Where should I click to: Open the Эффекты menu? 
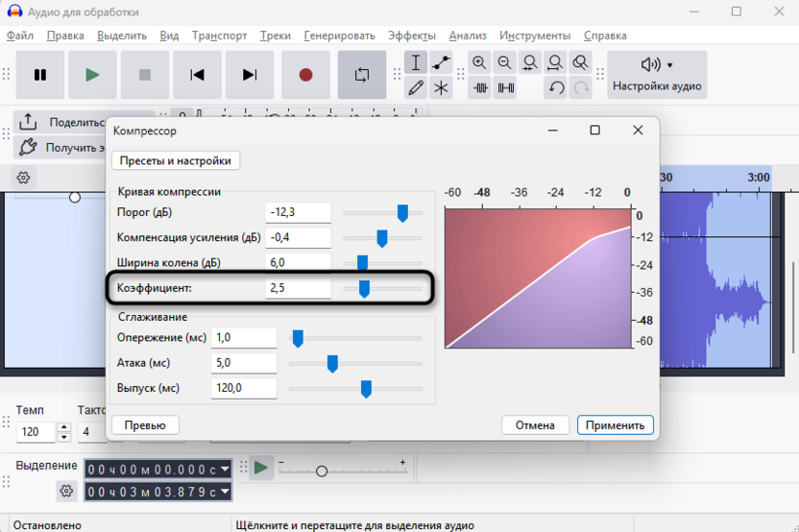[411, 36]
